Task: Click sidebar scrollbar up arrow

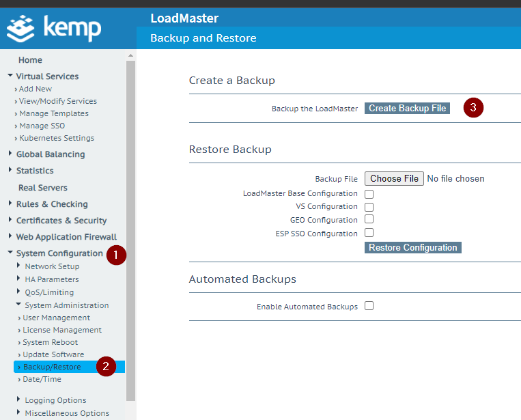Action: (x=130, y=55)
